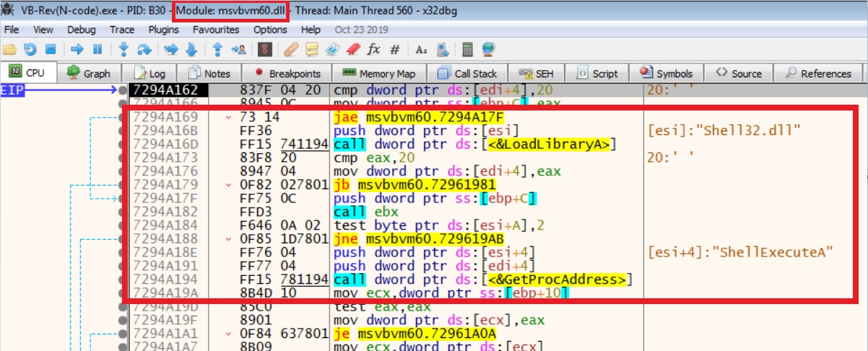Click the Step Into icon
Image resolution: width=868 pixels, height=351 pixels.
click(x=123, y=50)
